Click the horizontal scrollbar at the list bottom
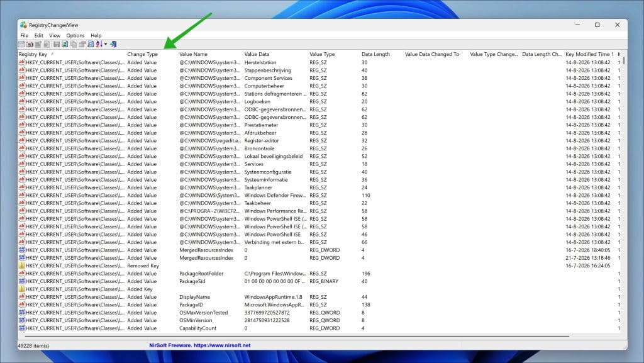Viewport: 644px width, 363px height. coord(297,337)
